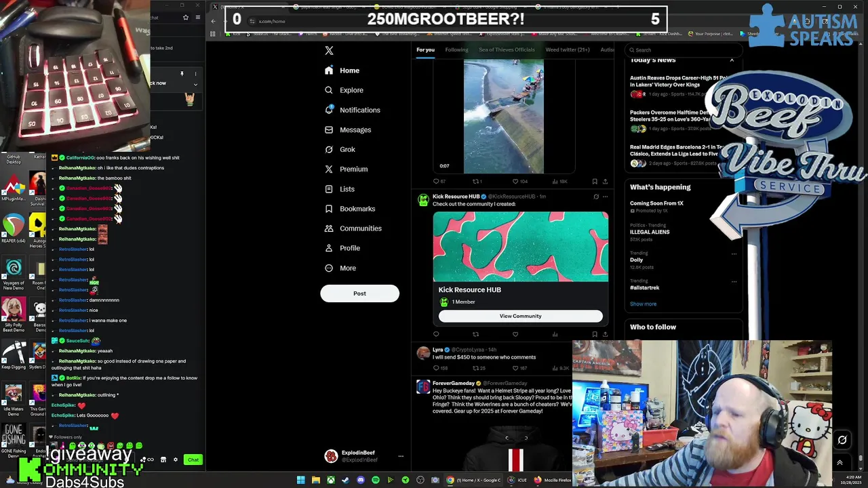Viewport: 868px width, 488px height.
Task: Repost the water slide video post
Action: tap(476, 182)
